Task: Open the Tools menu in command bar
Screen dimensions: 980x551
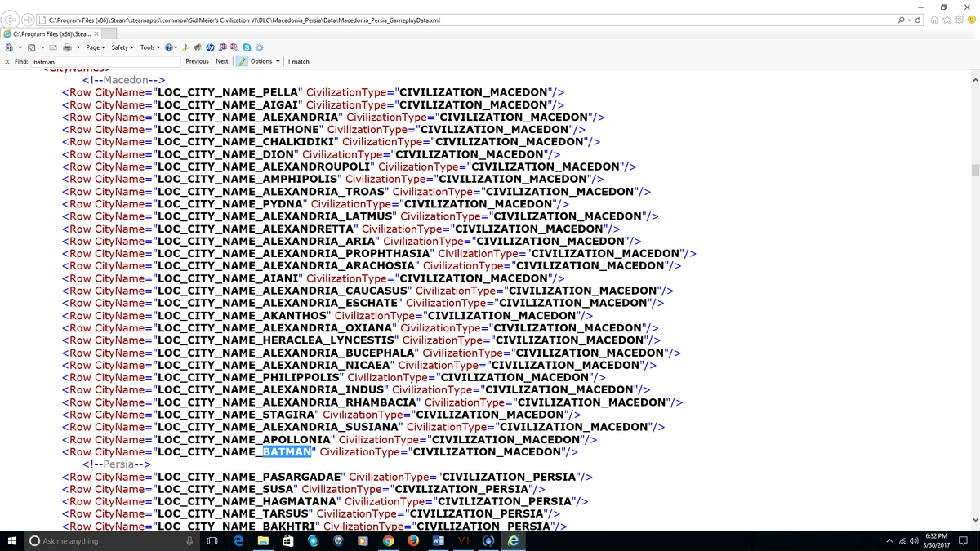Action: point(149,47)
